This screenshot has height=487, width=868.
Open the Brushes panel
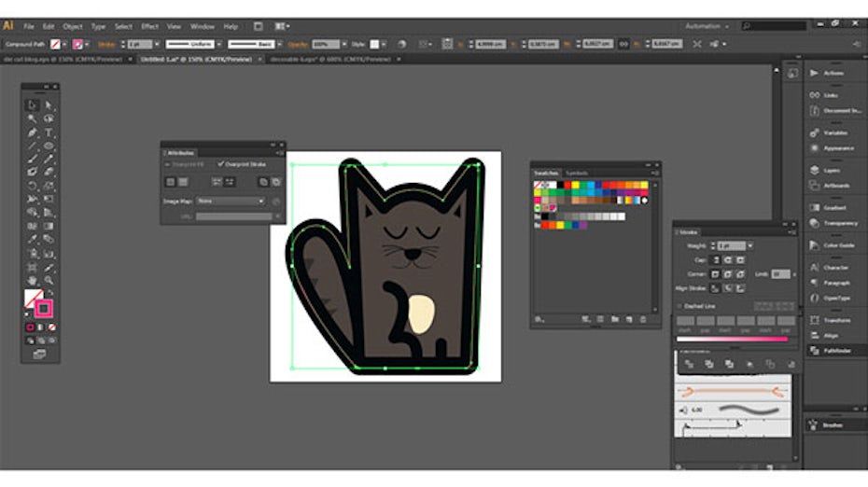tap(814, 424)
